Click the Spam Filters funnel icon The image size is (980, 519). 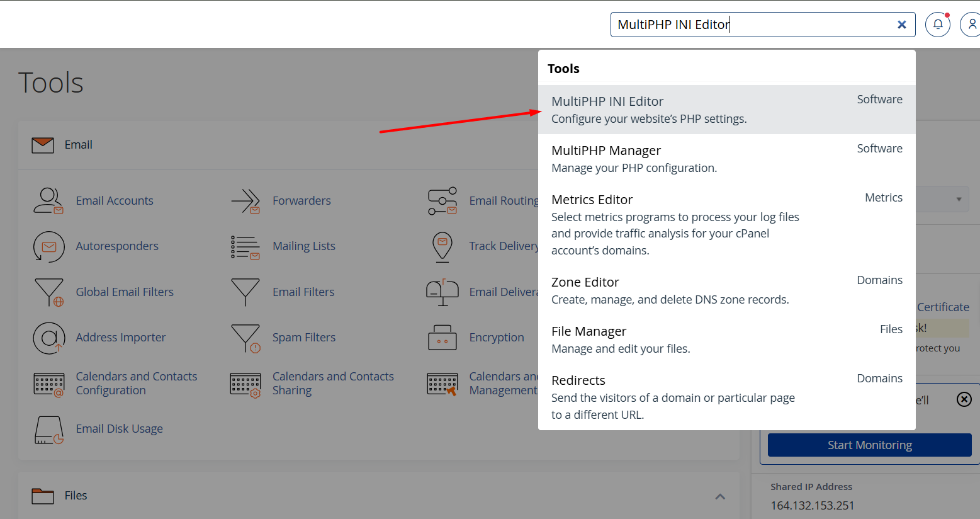(245, 338)
